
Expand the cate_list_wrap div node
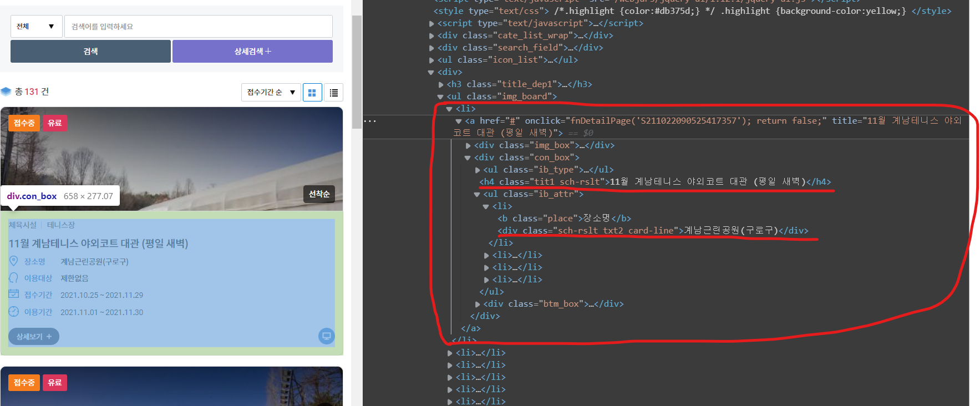[431, 35]
